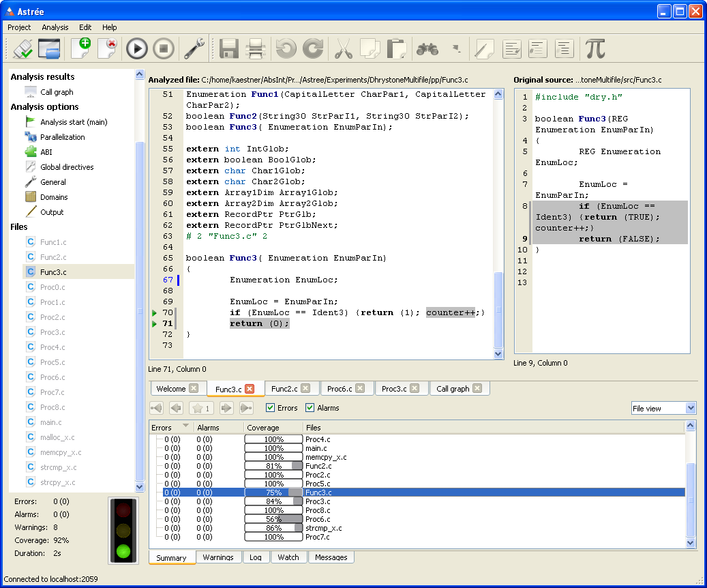The height and width of the screenshot is (588, 707).
Task: Click the last indent-lines toolbar icon
Action: coord(565,48)
